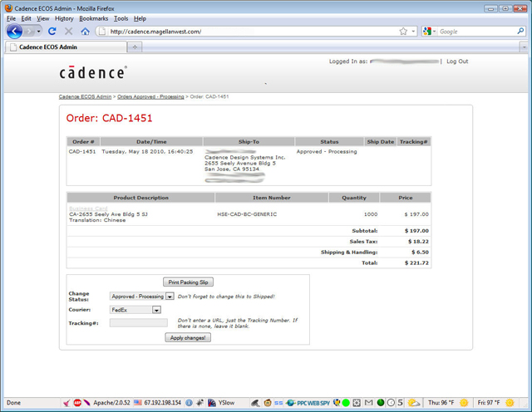Click the Print Packing Slip button
This screenshot has width=532, height=412.
click(189, 282)
